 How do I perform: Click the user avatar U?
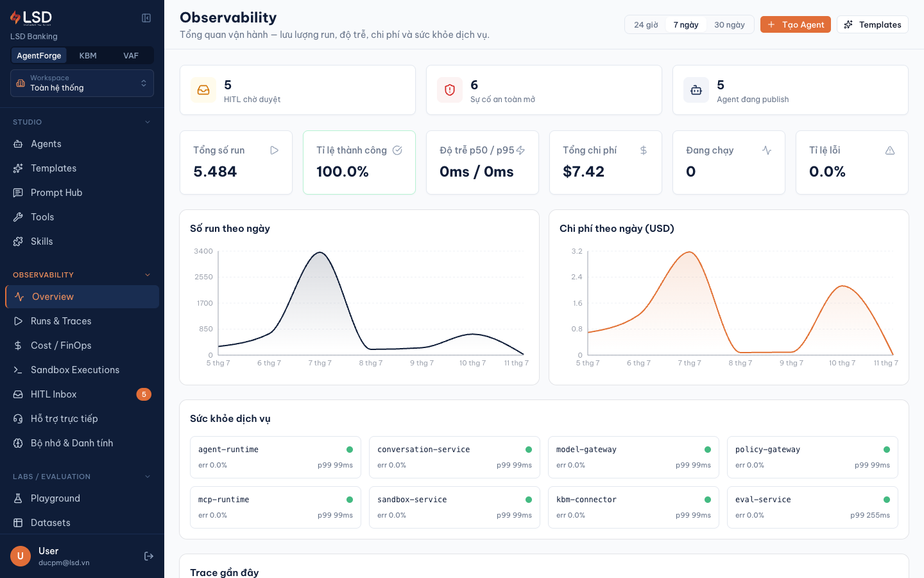pyautogui.click(x=20, y=556)
